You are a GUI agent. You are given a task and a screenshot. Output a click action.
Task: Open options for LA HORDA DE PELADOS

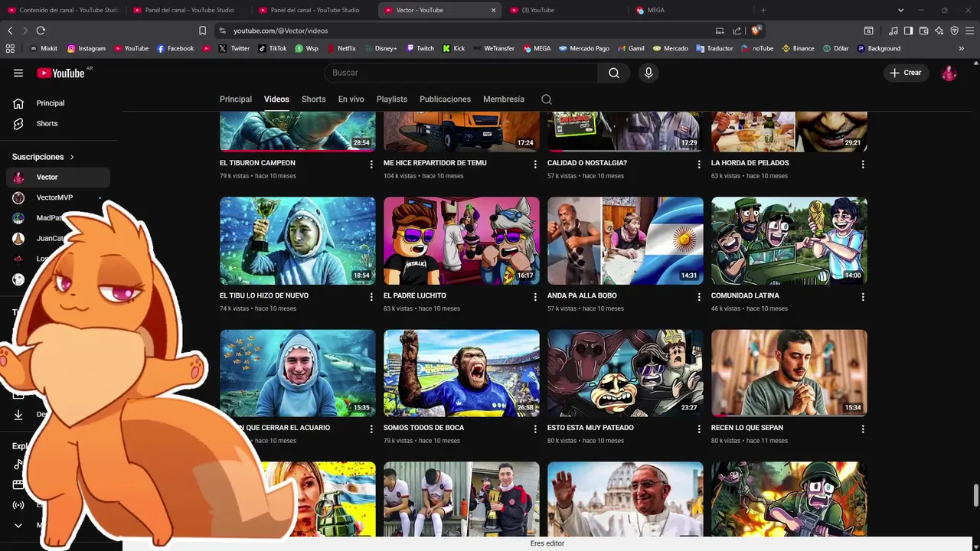pyautogui.click(x=863, y=165)
